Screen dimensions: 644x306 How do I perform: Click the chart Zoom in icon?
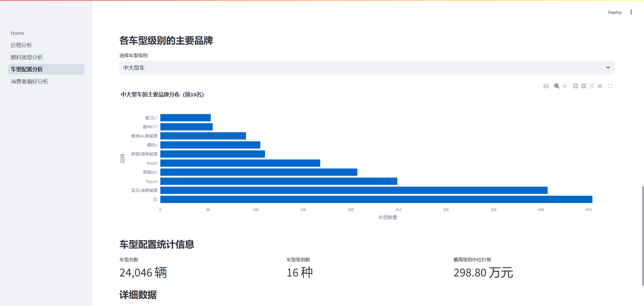click(576, 86)
